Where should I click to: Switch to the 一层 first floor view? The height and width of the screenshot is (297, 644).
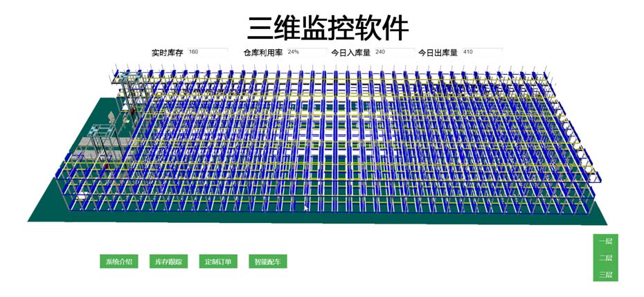click(605, 242)
